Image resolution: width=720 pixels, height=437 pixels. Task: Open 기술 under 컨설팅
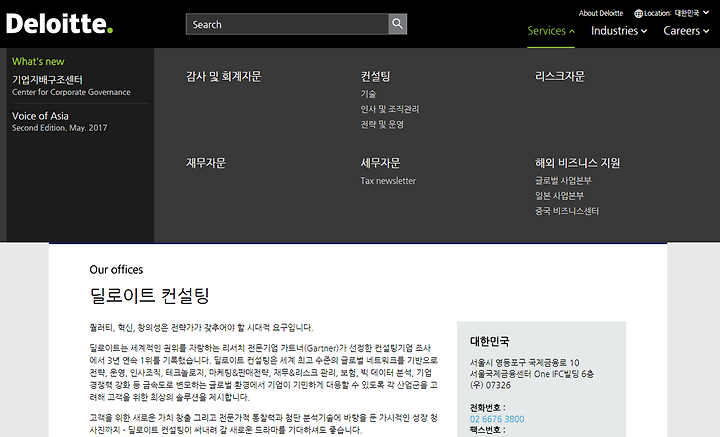click(368, 94)
